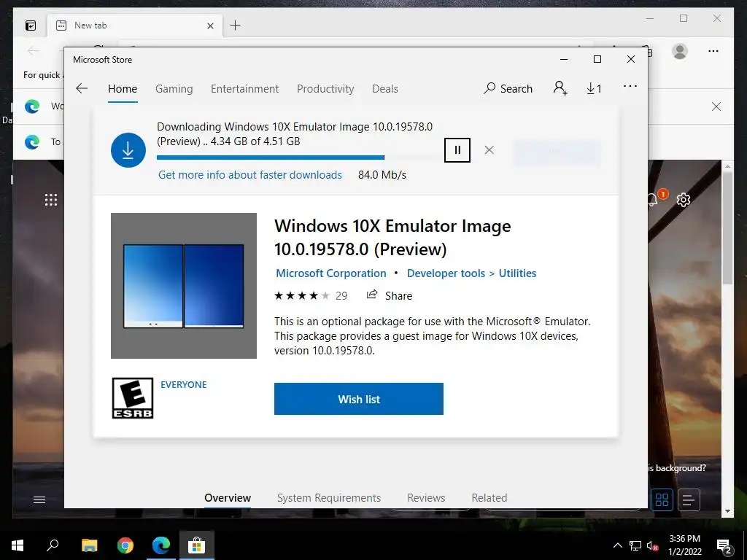Switch Edge feed to grid layout
The height and width of the screenshot is (560, 747).
pyautogui.click(x=662, y=500)
